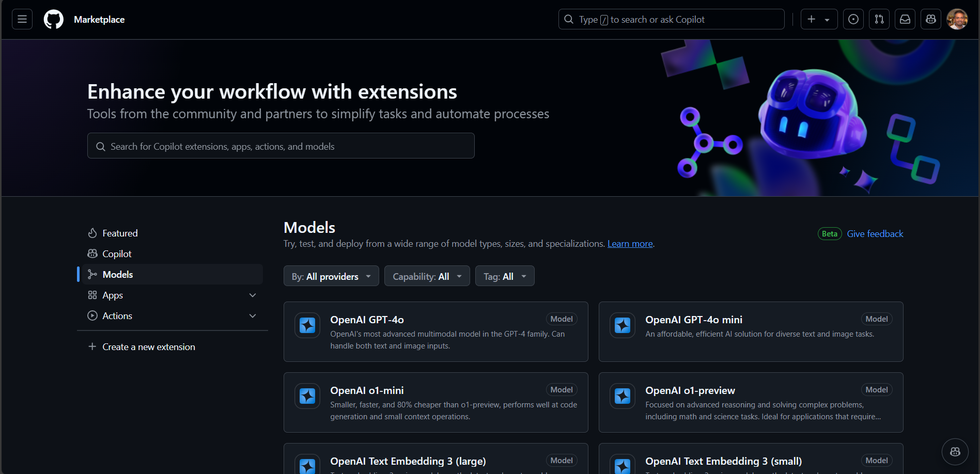The height and width of the screenshot is (474, 980).
Task: Click 'Enhance your workflow with extensions' heading
Action: pos(272,92)
